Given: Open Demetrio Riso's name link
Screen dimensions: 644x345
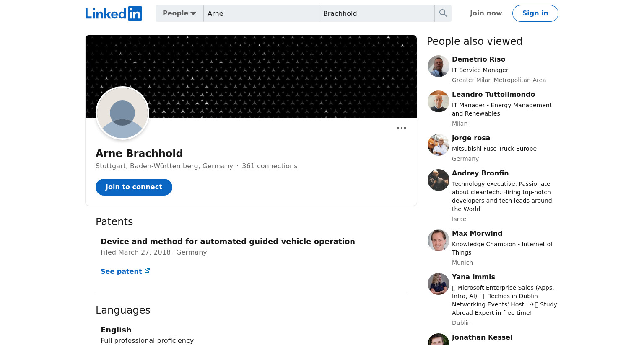Looking at the screenshot, I should (x=478, y=59).
